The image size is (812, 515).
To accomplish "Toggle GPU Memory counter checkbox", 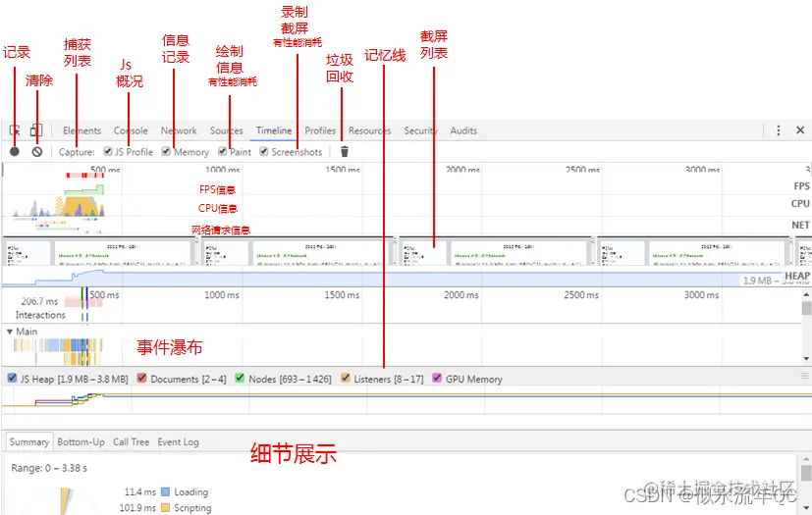I will tap(437, 378).
